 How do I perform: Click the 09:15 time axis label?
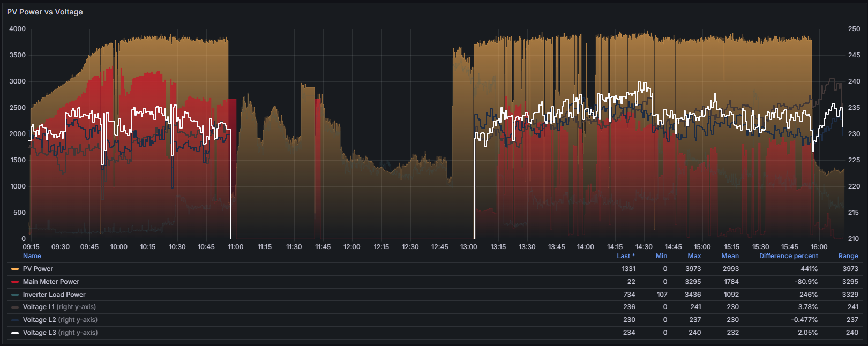[31, 247]
